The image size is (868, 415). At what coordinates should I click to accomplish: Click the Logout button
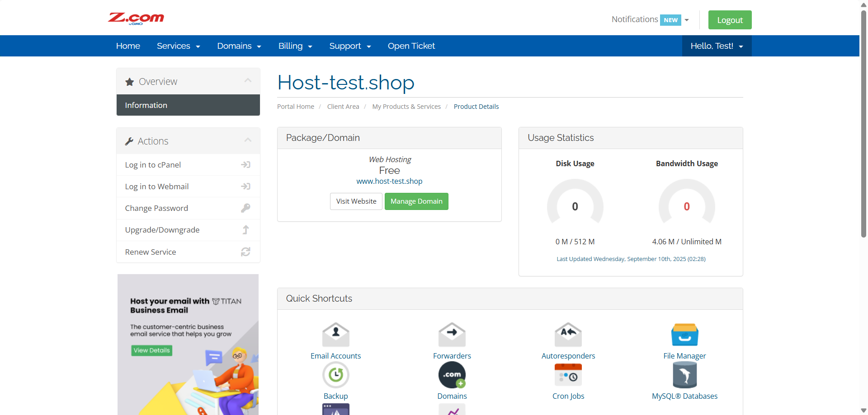[x=730, y=20]
